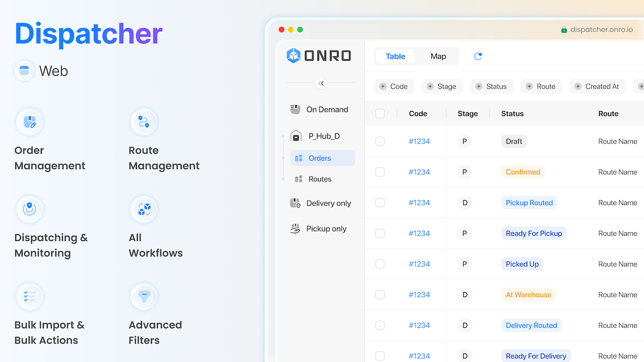
Task: Click the Stage column header
Action: click(x=467, y=114)
